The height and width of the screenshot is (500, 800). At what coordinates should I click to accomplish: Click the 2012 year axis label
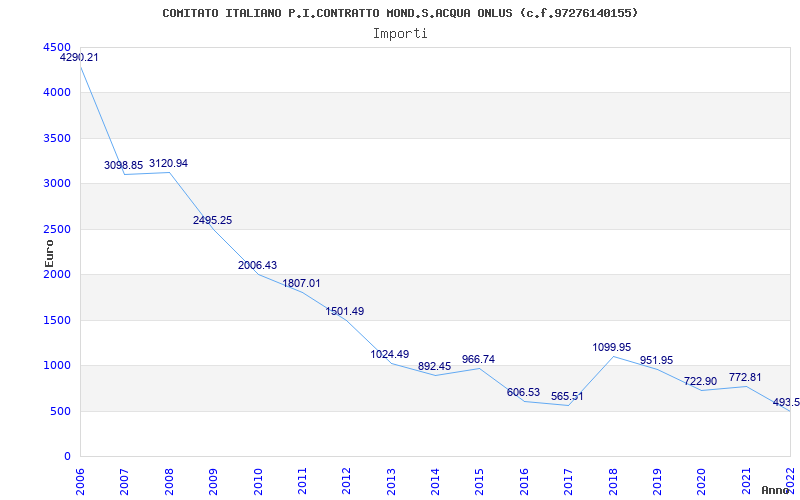[x=346, y=480]
